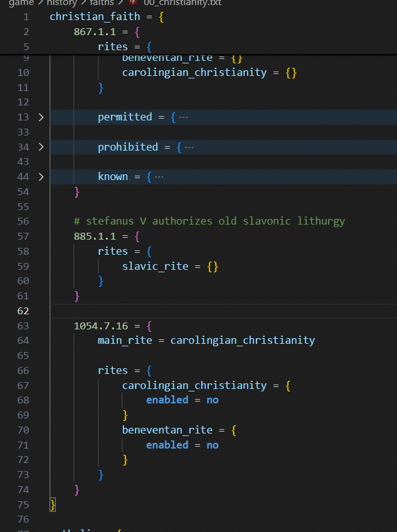Image resolution: width=397 pixels, height=532 pixels.
Task: Click the empty braces after slavic_rite
Action: pyautogui.click(x=213, y=267)
